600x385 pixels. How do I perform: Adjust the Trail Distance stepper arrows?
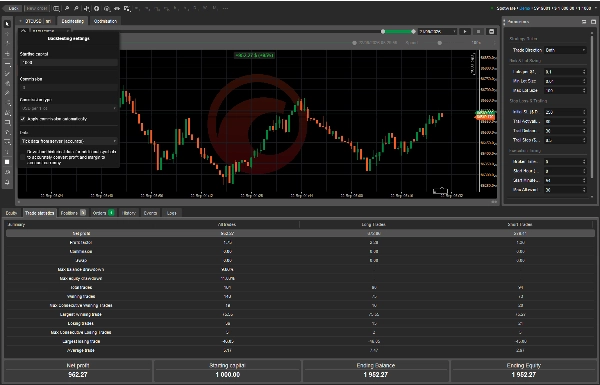[x=584, y=131]
